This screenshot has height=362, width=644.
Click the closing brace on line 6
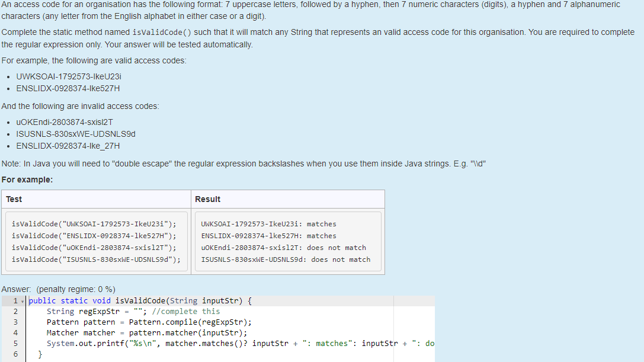click(x=39, y=353)
